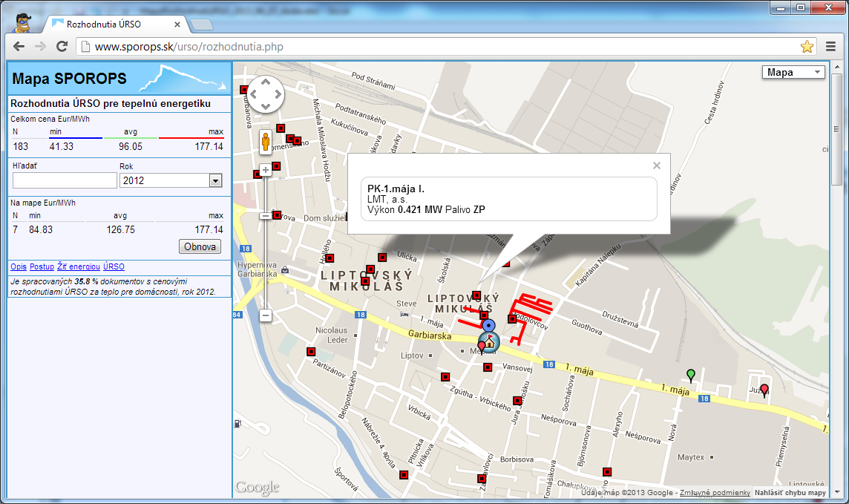Image resolution: width=849 pixels, height=504 pixels.
Task: Click the red square marker near Pltnícka
Action: pos(404,475)
